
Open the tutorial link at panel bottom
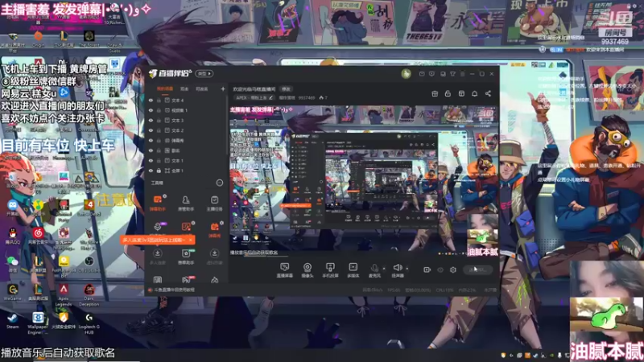pos(174,290)
